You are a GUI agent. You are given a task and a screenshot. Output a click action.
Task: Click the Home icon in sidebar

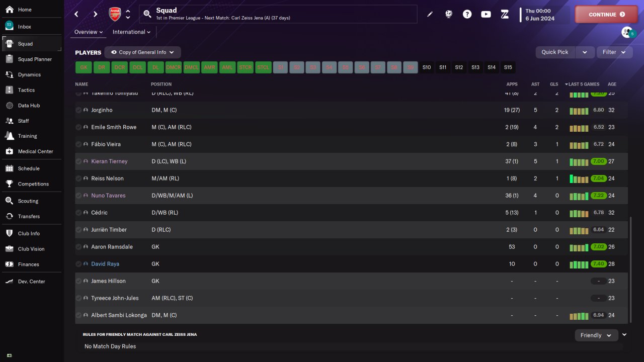pos(9,10)
